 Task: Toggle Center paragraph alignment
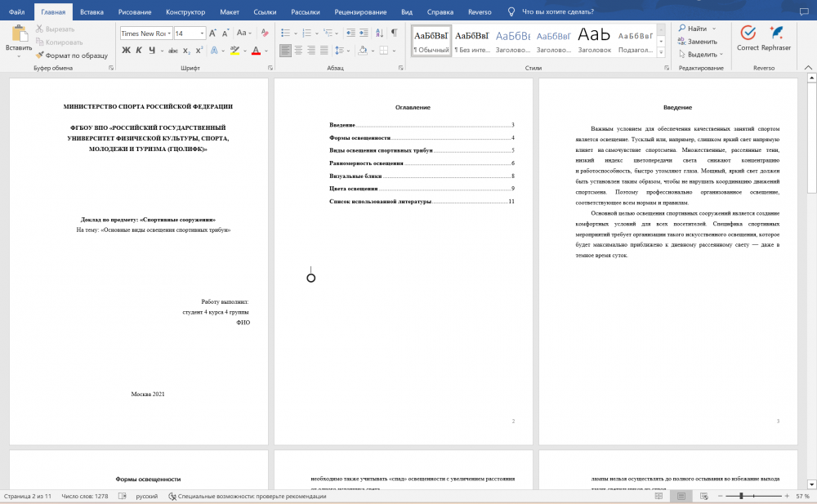(298, 51)
